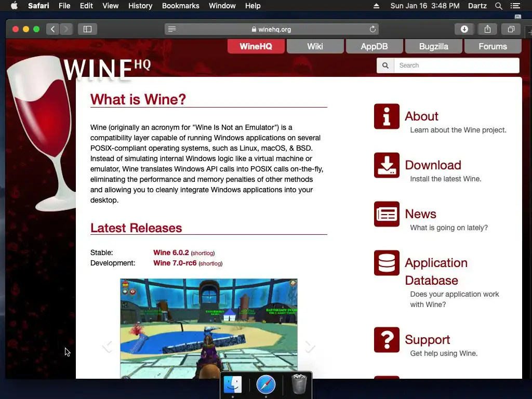Open the About heading link
Viewport: 532px width, 399px height.
point(421,116)
